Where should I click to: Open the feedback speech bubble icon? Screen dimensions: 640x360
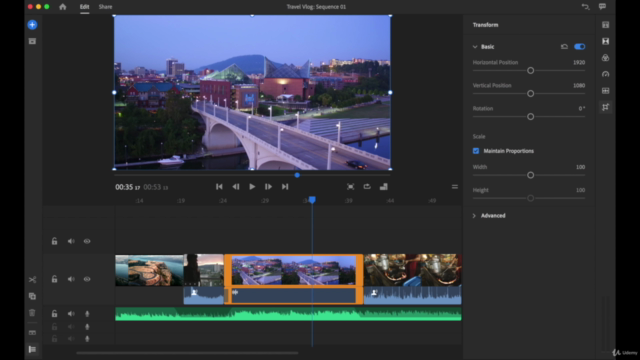click(602, 7)
